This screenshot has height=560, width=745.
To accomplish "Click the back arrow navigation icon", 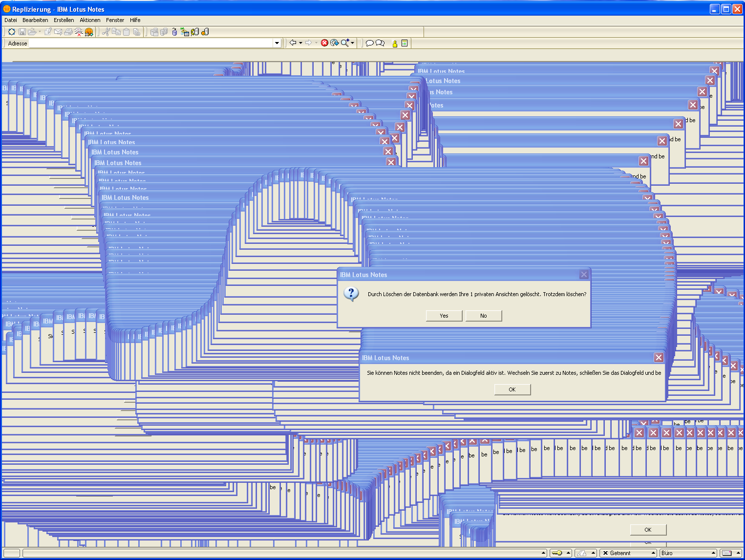I will click(x=293, y=43).
